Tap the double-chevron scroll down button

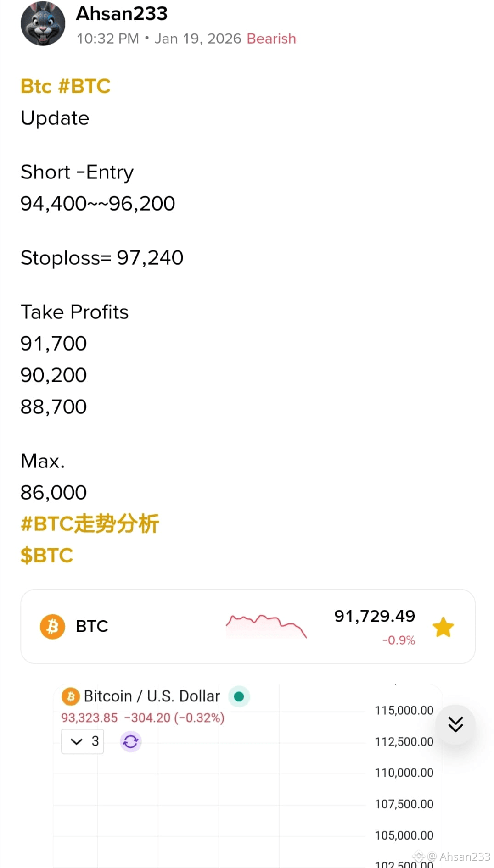(455, 724)
